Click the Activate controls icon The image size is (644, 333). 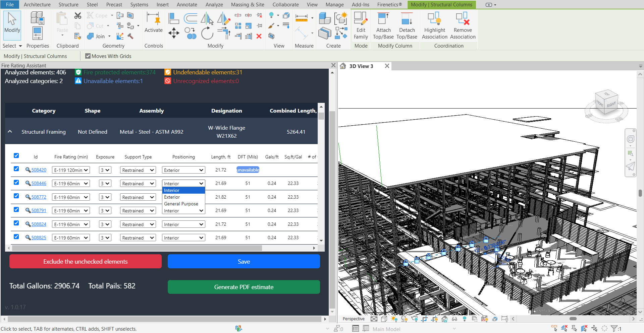tap(153, 19)
